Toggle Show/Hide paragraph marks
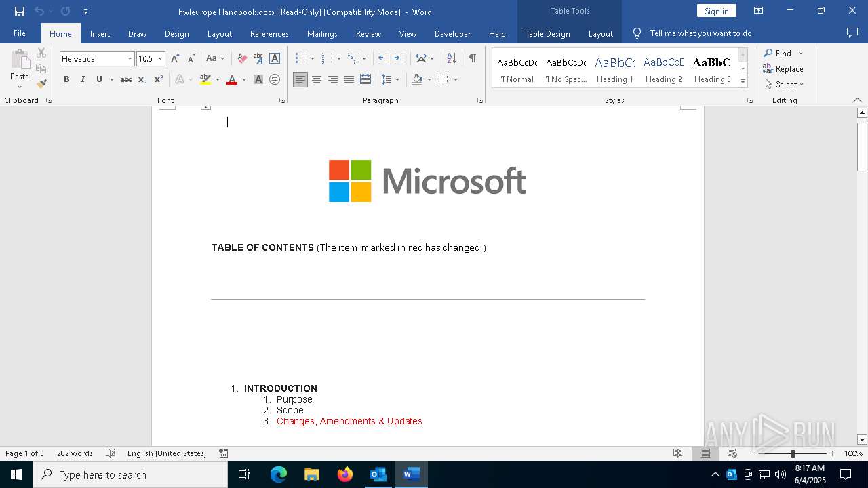This screenshot has height=488, width=868. pyautogui.click(x=472, y=58)
